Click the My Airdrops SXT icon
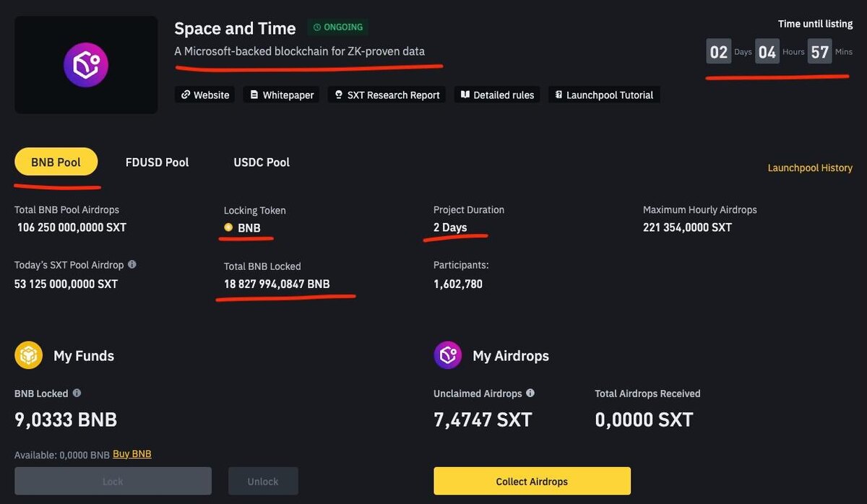Screen dimensions: 867x504 click(x=447, y=355)
